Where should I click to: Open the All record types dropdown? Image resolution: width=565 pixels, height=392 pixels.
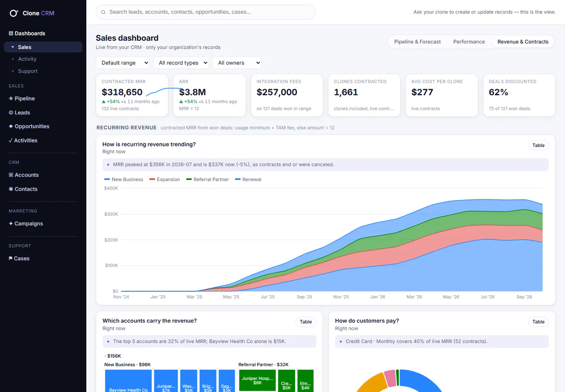[181, 63]
